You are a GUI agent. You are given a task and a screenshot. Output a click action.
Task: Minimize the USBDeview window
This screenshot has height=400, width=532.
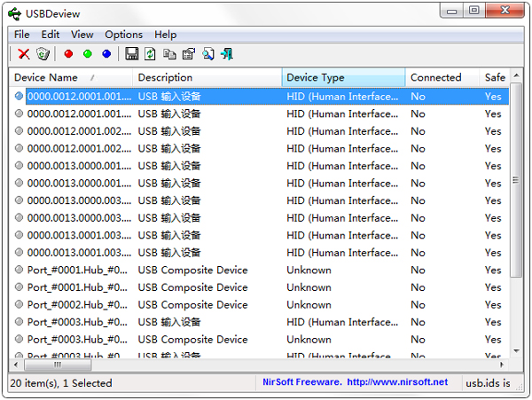452,11
